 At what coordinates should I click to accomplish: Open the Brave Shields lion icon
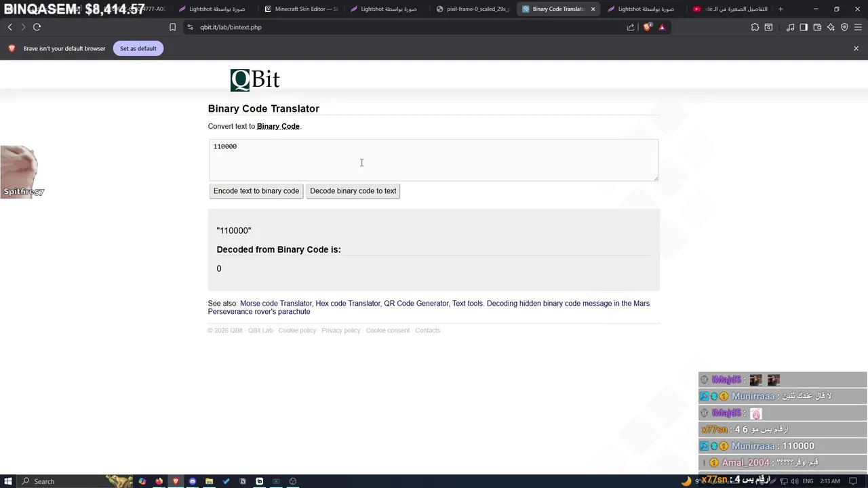pos(648,27)
